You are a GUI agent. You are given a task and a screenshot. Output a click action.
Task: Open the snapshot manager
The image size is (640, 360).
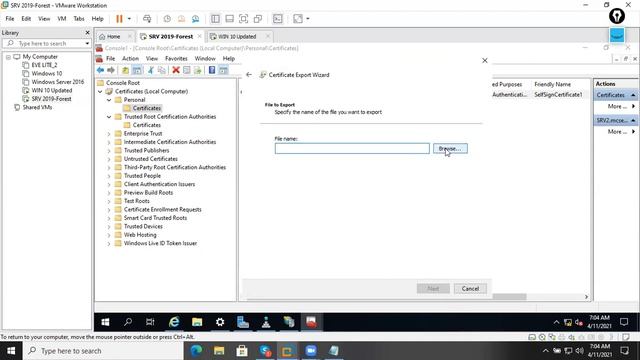coord(196,19)
